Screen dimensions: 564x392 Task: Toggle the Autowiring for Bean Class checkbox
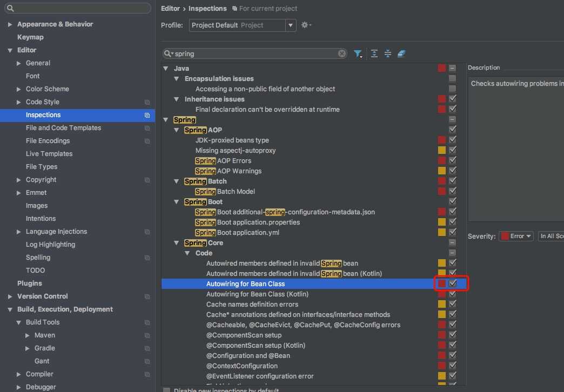pyautogui.click(x=453, y=283)
